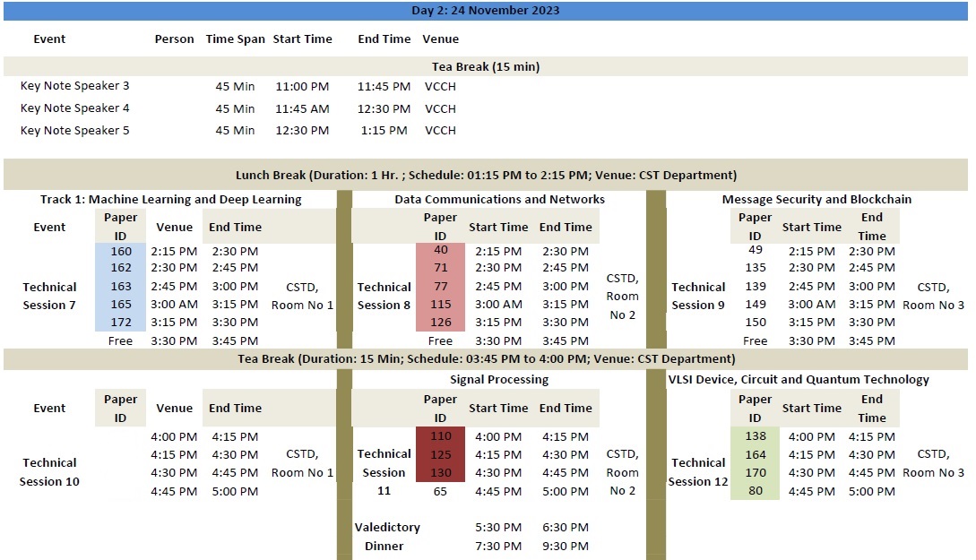Click the Time Span column header
The image size is (976, 560).
pos(235,39)
